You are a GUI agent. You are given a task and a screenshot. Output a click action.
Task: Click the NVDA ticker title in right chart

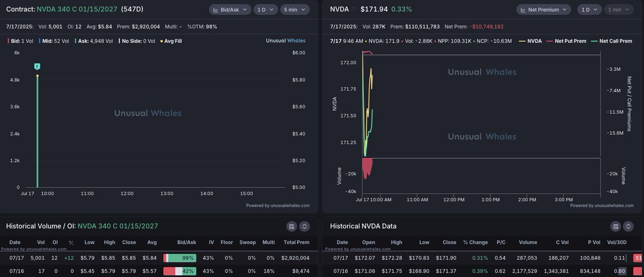[x=340, y=10]
